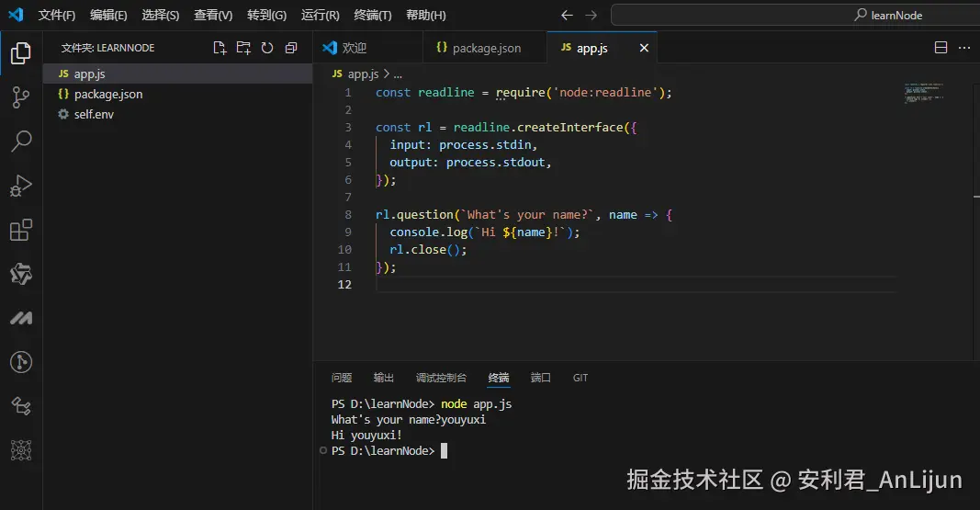The height and width of the screenshot is (510, 980).
Task: Select the 终端 panel tab
Action: (x=499, y=378)
